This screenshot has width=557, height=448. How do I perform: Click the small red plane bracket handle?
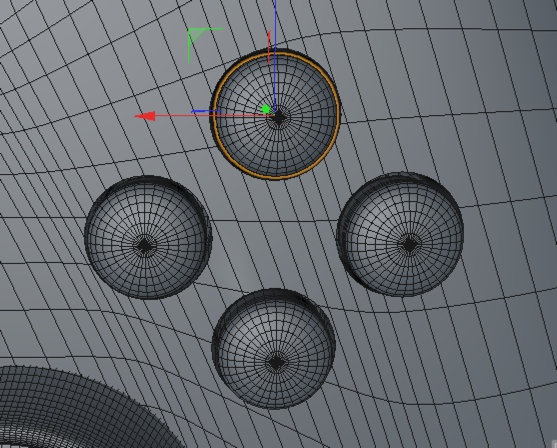[269, 47]
